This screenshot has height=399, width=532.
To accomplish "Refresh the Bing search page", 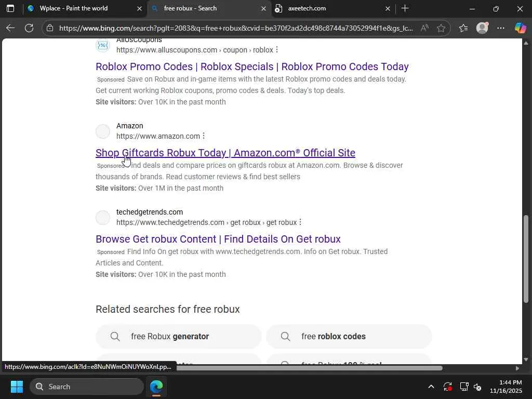I will [29, 28].
